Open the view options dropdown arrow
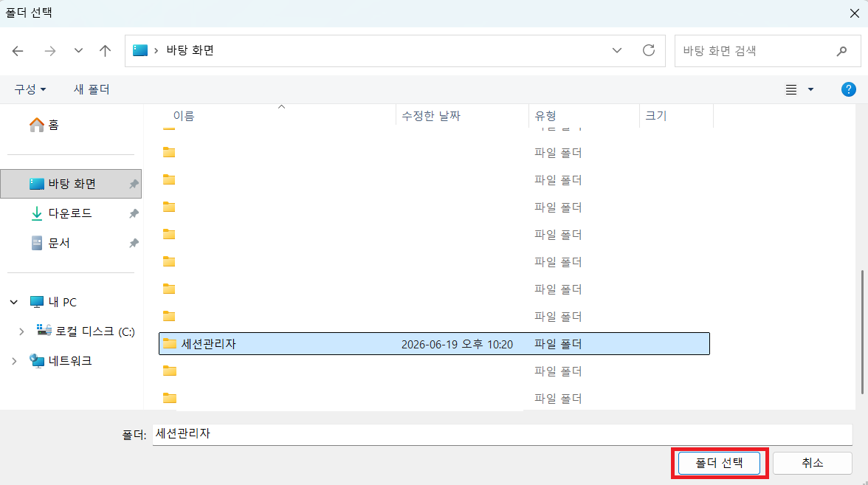Viewport: 868px width, 485px height. (810, 89)
